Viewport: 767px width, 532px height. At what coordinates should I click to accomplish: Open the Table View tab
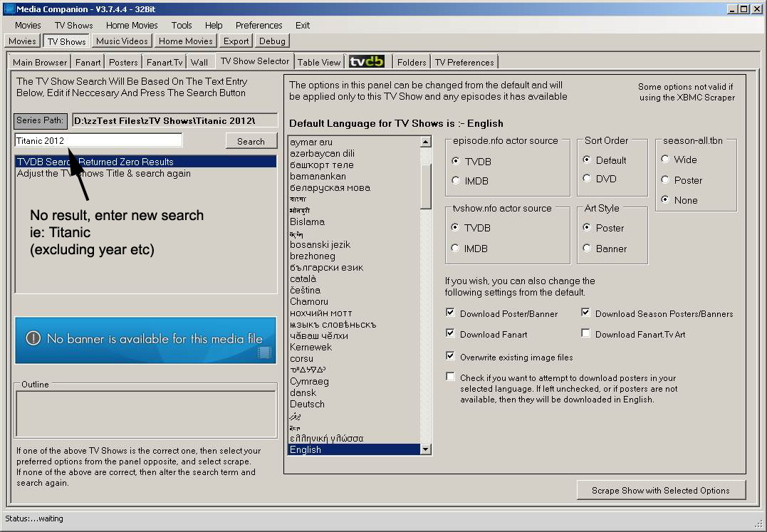pos(319,62)
